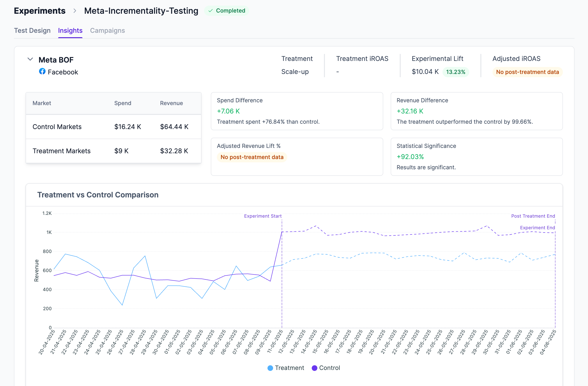Image resolution: width=588 pixels, height=386 pixels.
Task: Click the Post Treatment End marker label
Action: click(x=533, y=216)
